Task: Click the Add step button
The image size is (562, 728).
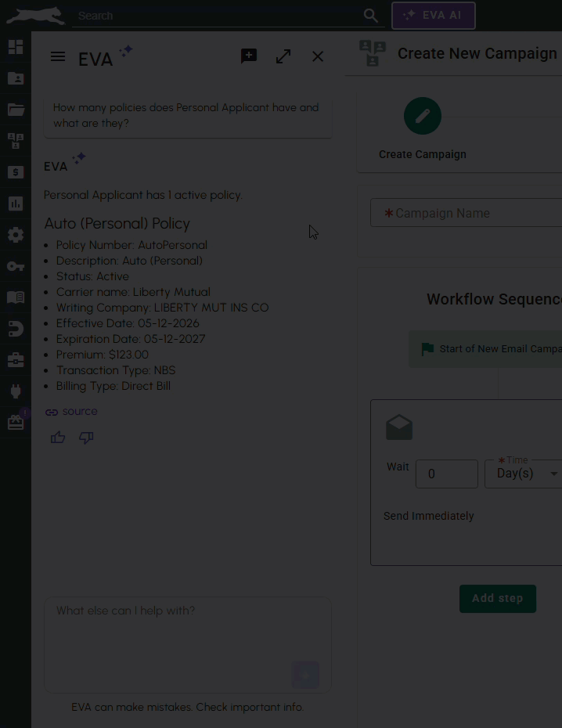Action: pos(498,599)
